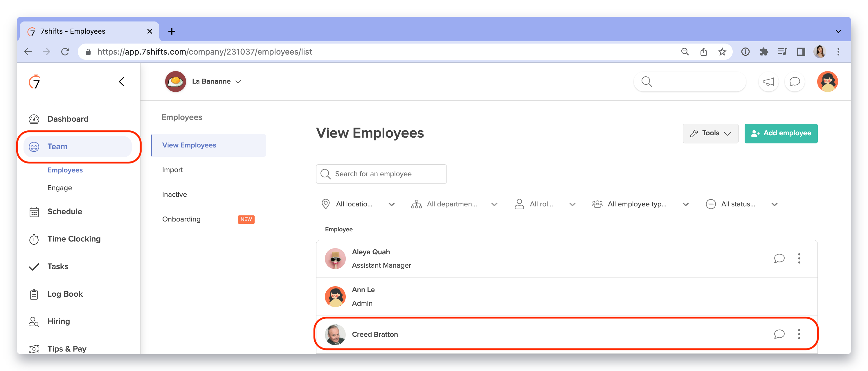Click the global search field in header
Screen dimensions: 868x371
pyautogui.click(x=689, y=82)
